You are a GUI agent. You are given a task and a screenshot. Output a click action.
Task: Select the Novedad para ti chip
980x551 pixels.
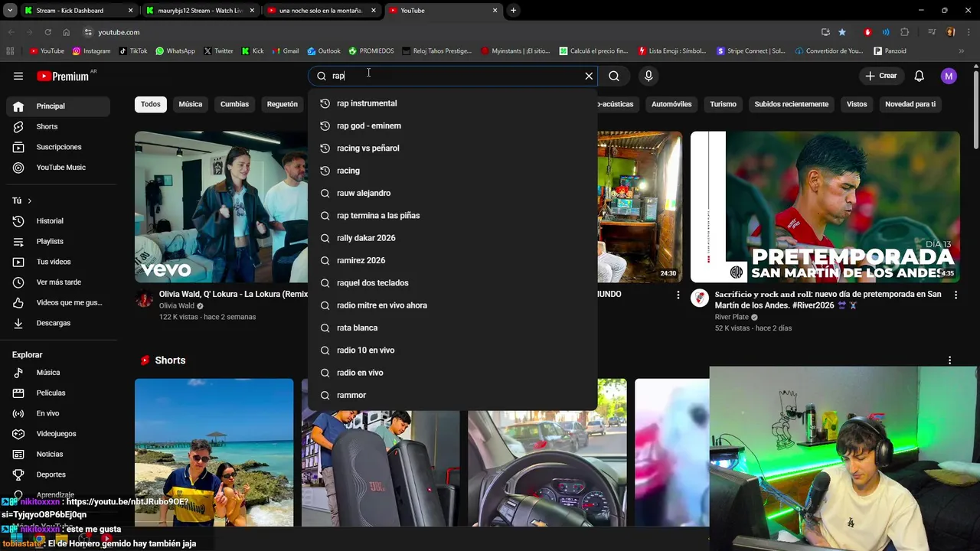pyautogui.click(x=910, y=104)
